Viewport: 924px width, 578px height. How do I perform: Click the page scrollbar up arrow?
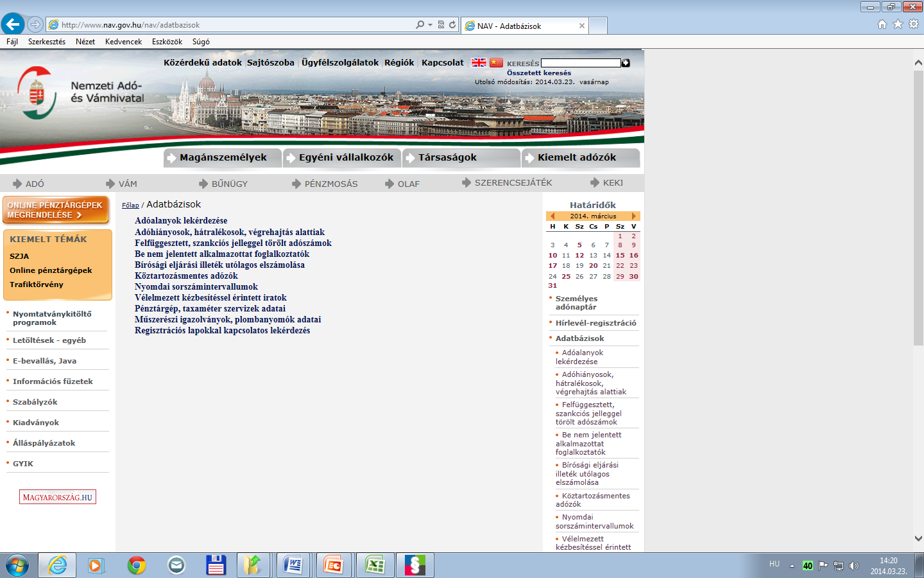[918, 62]
